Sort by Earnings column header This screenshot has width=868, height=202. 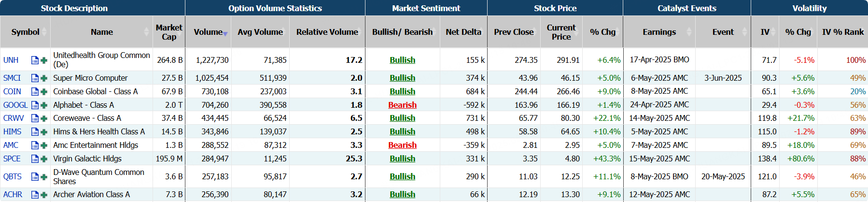coord(659,32)
